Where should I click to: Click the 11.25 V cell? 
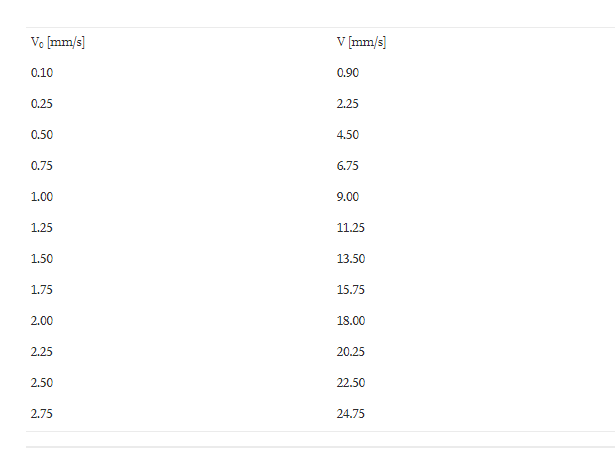(x=351, y=227)
